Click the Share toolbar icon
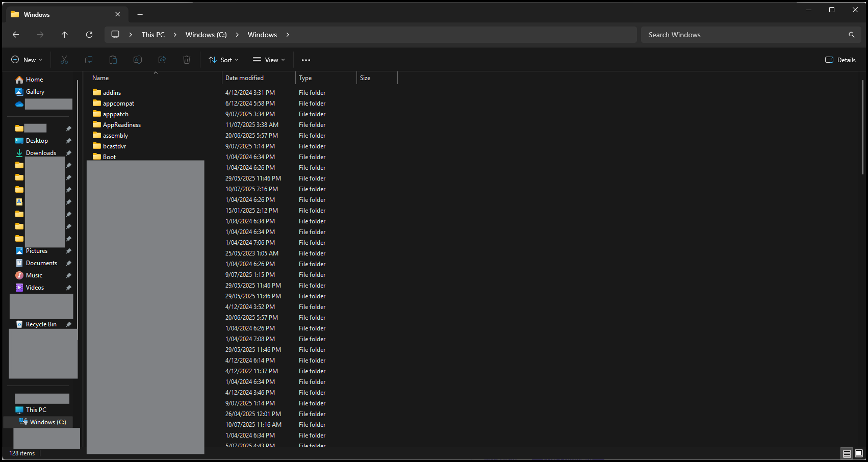The height and width of the screenshot is (462, 868). click(162, 60)
